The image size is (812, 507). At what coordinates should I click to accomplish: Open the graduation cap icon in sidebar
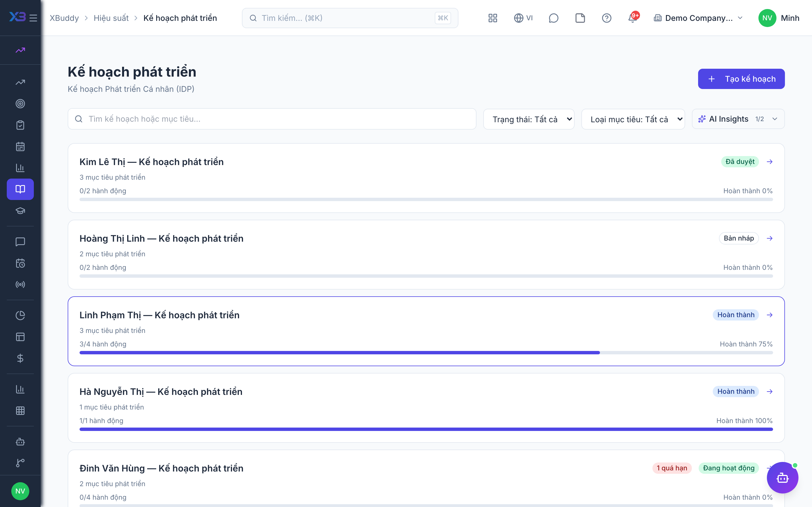pyautogui.click(x=20, y=211)
